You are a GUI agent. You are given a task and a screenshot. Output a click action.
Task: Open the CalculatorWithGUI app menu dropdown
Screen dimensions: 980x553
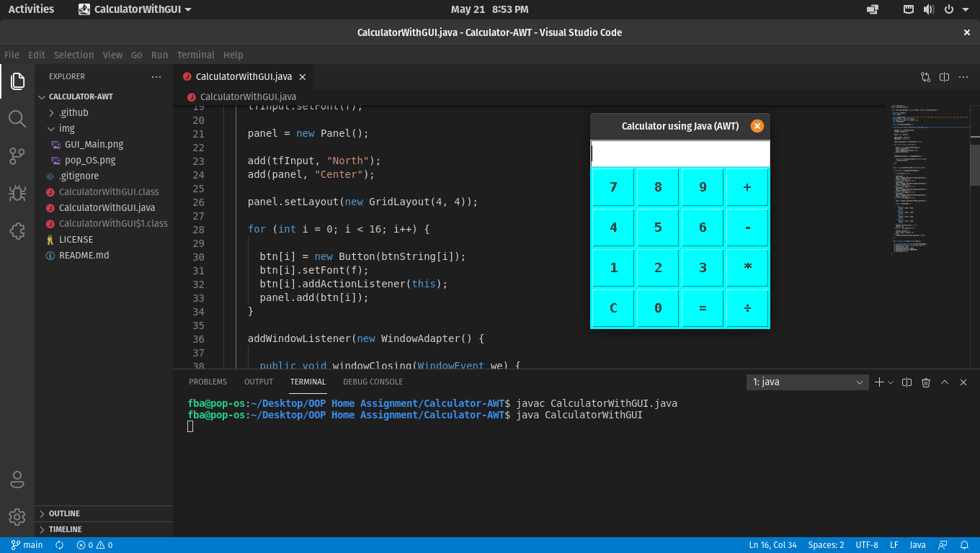pyautogui.click(x=135, y=9)
